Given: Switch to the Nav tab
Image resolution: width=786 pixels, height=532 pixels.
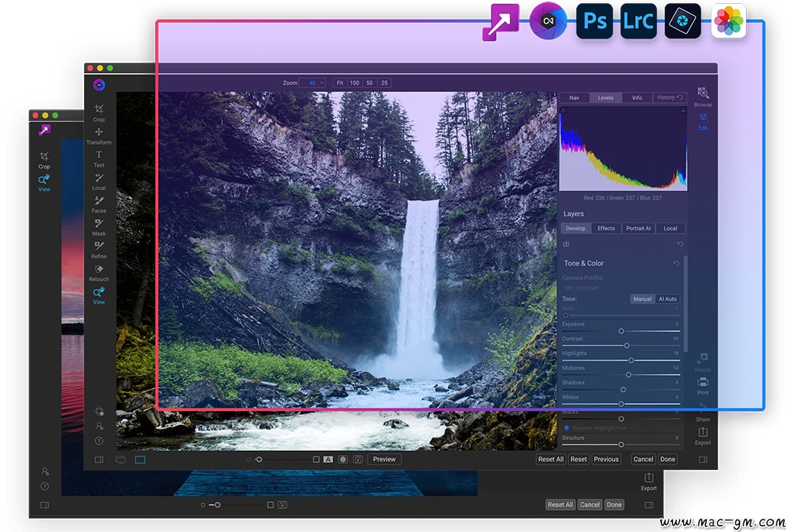Looking at the screenshot, I should coord(575,97).
